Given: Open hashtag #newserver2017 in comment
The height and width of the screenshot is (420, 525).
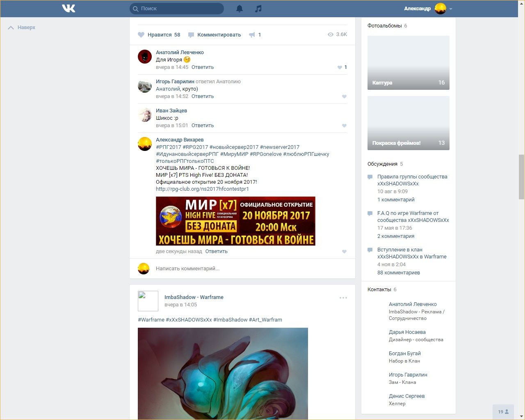Looking at the screenshot, I should [x=280, y=147].
